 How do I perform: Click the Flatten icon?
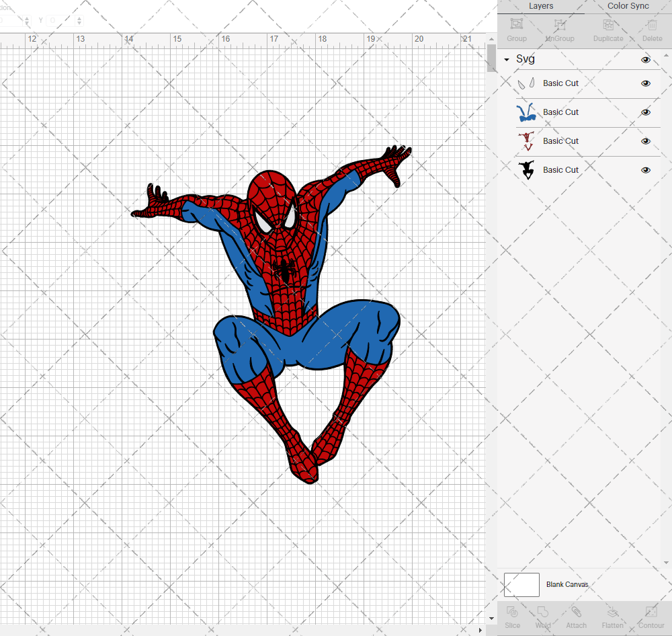tap(612, 612)
